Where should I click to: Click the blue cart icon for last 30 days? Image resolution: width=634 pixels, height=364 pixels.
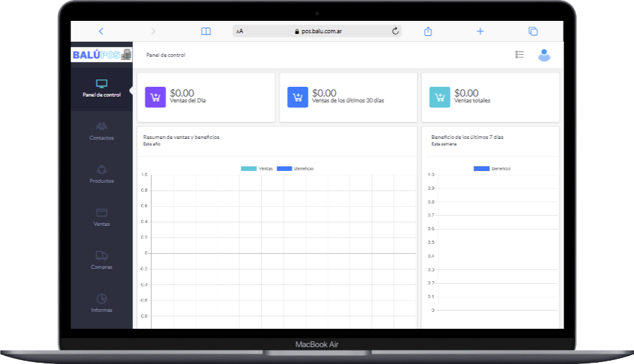click(297, 97)
